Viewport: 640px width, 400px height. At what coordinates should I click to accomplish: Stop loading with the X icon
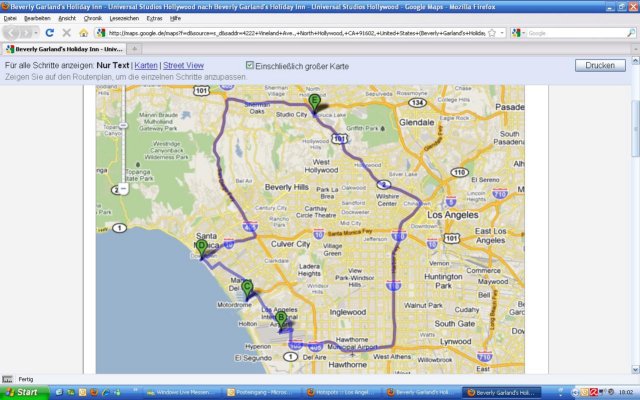click(x=67, y=33)
